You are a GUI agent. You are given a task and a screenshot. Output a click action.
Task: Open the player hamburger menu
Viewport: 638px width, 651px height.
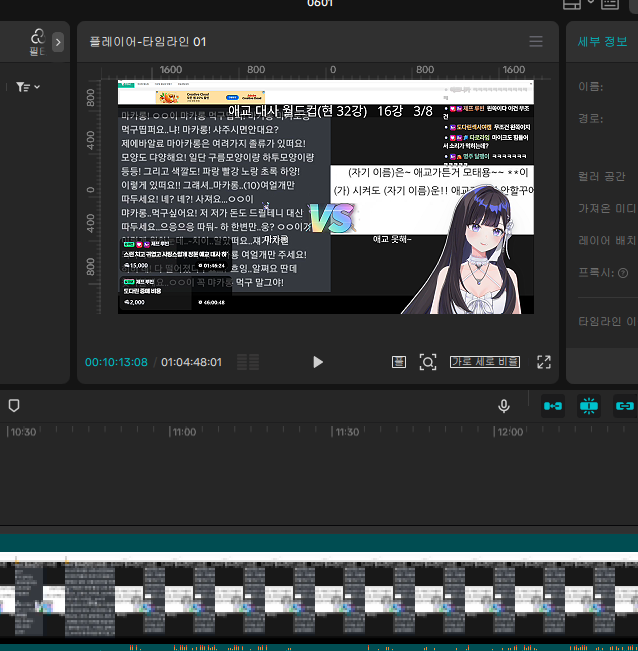[x=536, y=42]
